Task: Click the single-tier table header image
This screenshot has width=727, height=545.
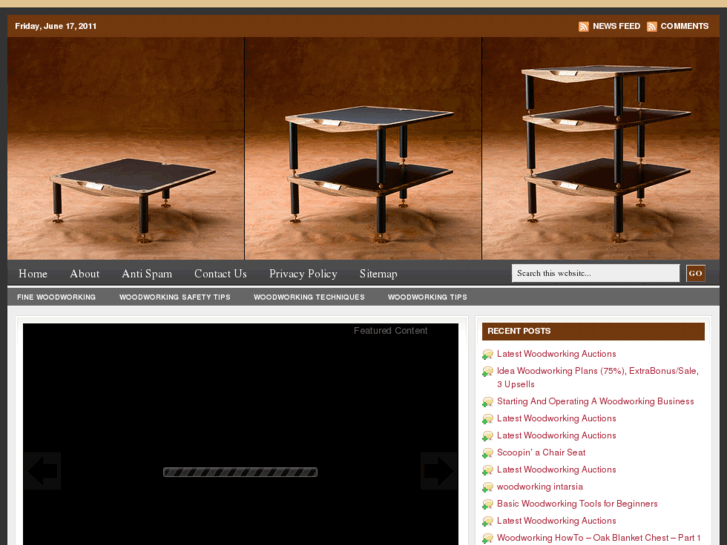Action: [x=126, y=148]
